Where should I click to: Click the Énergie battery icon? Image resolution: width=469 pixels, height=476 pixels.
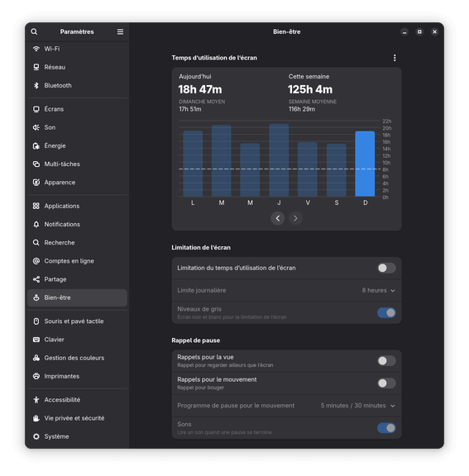(36, 145)
